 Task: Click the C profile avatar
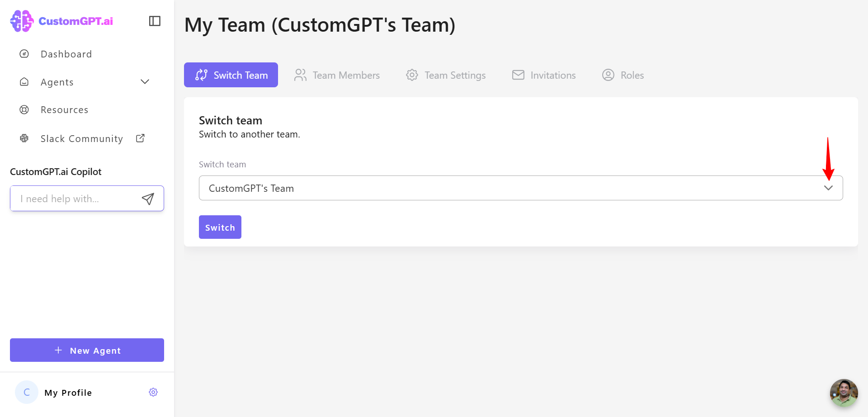pos(27,392)
